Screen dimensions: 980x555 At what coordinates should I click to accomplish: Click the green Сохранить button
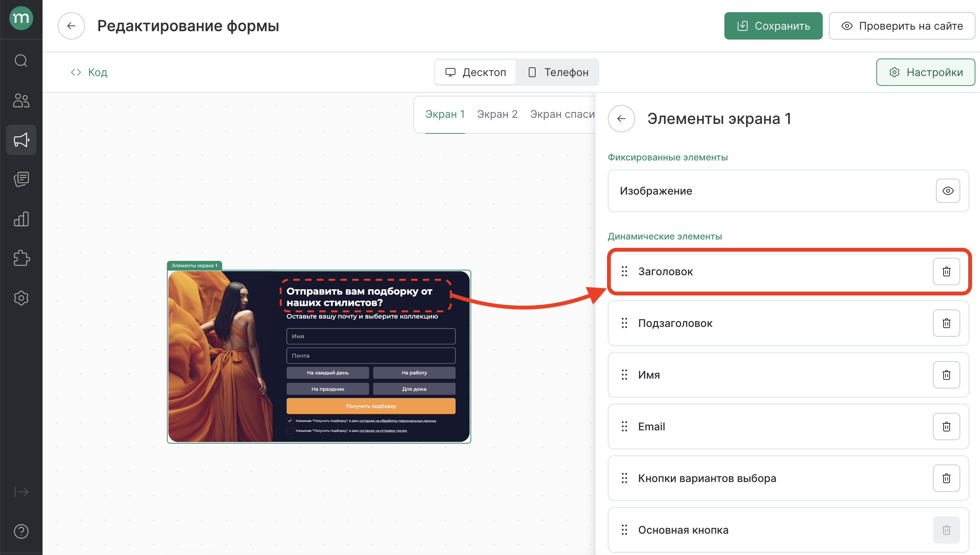click(x=773, y=25)
